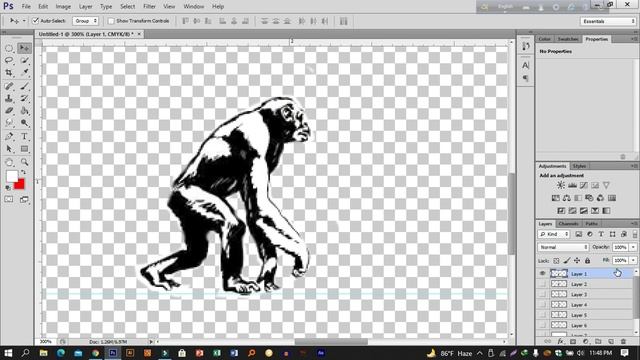Toggle the Auto-Select checkbox
The width and height of the screenshot is (640, 360).
pyautogui.click(x=36, y=21)
